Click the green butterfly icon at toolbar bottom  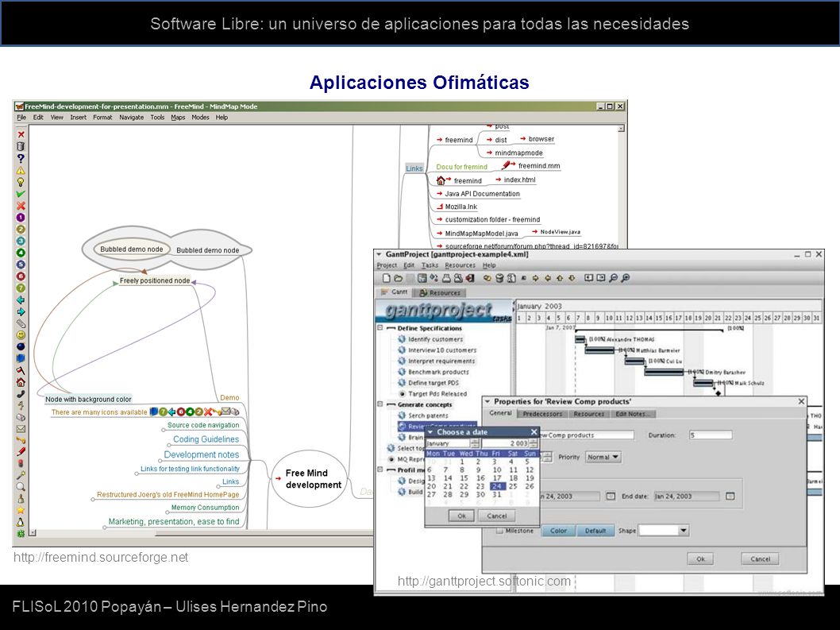point(21,534)
